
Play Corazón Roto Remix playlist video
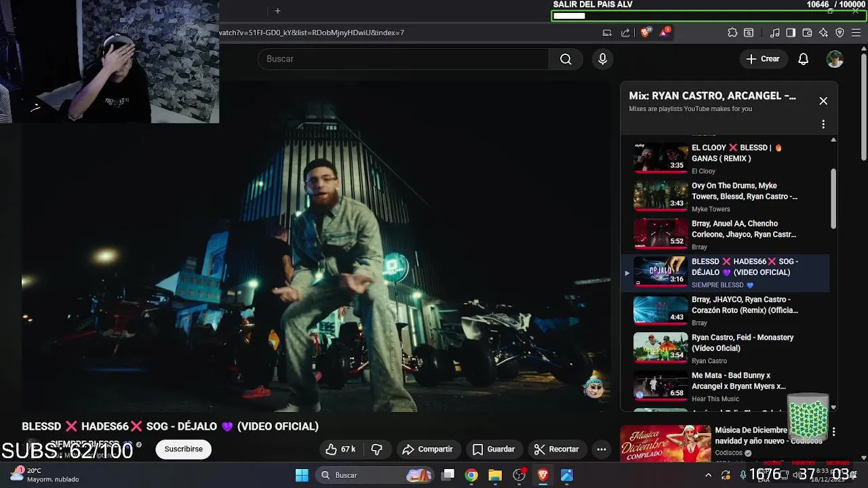725,310
